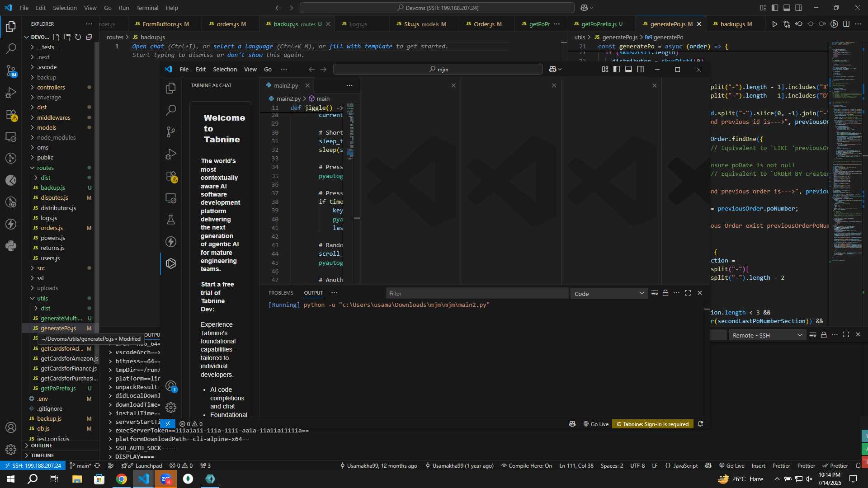Open Search view in main activity bar
Screen dimensions: 868x488
pyautogui.click(x=11, y=48)
